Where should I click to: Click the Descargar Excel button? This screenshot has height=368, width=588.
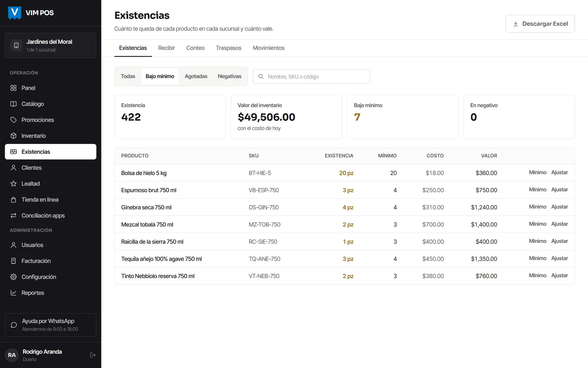click(x=540, y=24)
